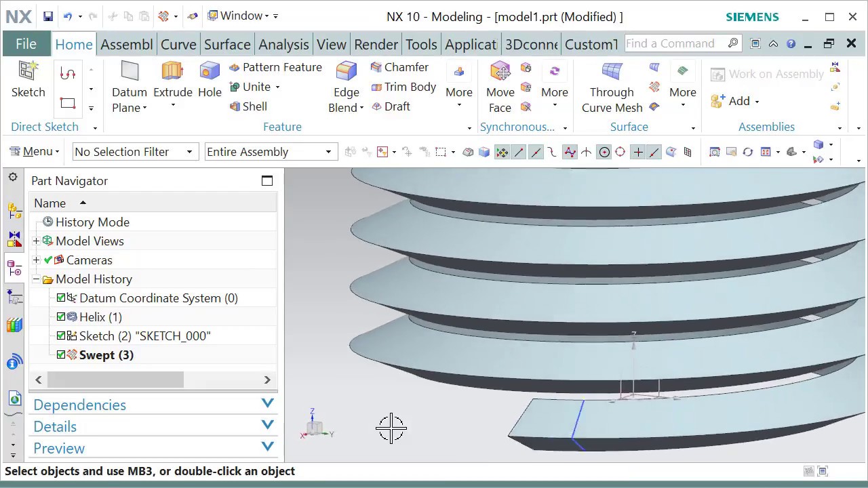Open the Menu dropdown
The height and width of the screenshot is (488, 868).
click(35, 152)
